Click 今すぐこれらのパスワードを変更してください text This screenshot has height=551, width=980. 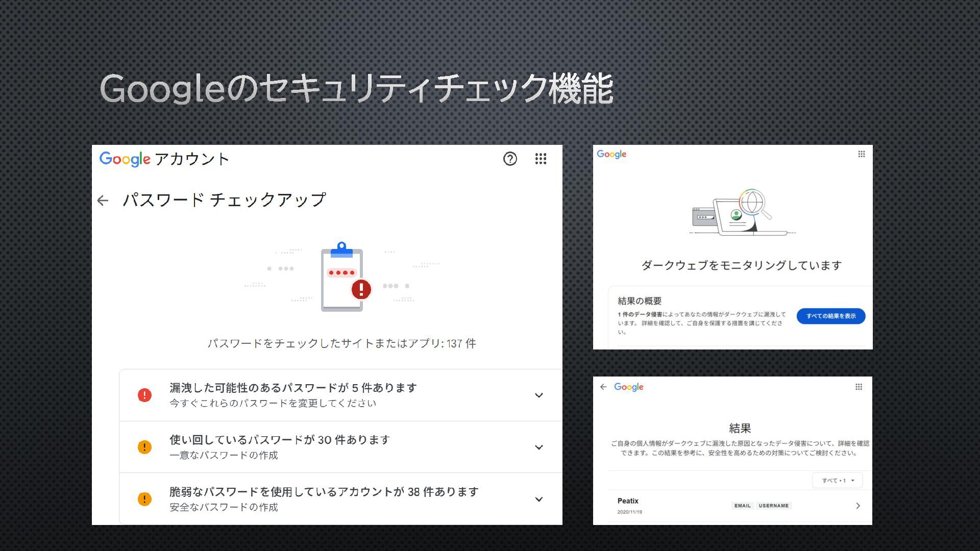pos(273,403)
